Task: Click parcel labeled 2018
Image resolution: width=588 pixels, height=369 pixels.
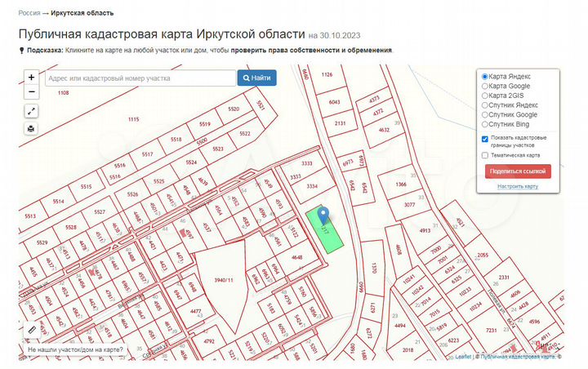Action: pyautogui.click(x=408, y=350)
